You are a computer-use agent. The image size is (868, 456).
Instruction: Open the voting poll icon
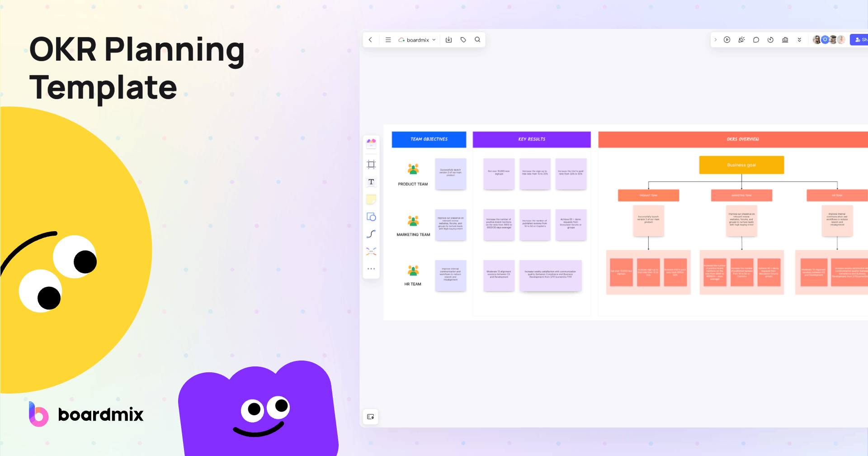pyautogui.click(x=785, y=40)
